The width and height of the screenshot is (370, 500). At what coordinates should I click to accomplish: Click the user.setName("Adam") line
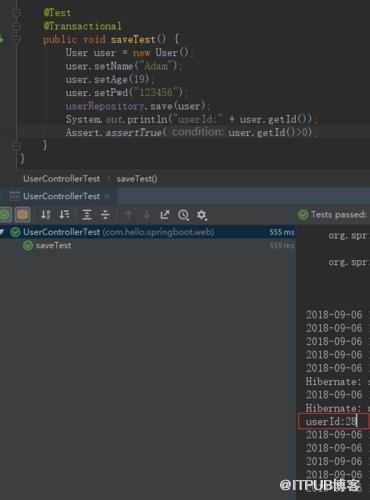tap(124, 66)
